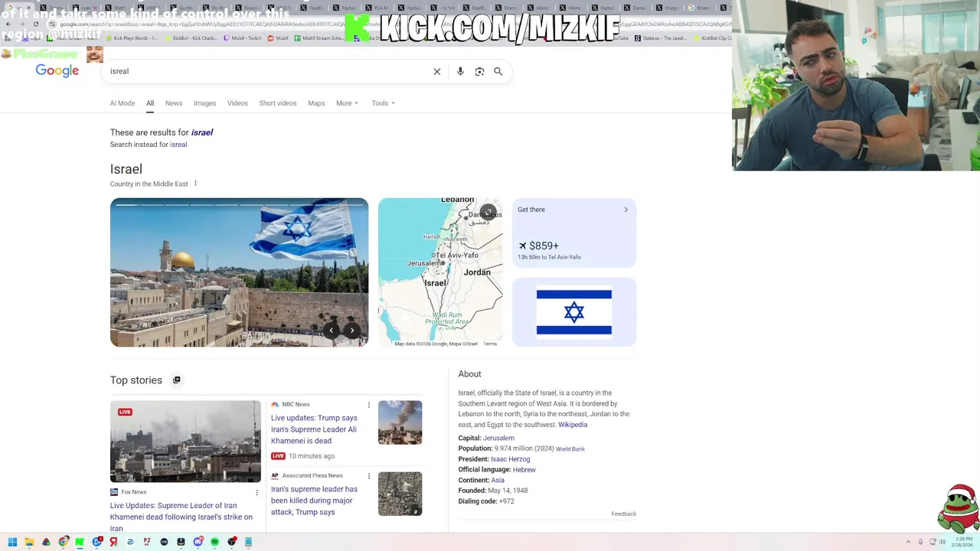Open Discord from the taskbar
The width and height of the screenshot is (980, 551).
[x=198, y=541]
